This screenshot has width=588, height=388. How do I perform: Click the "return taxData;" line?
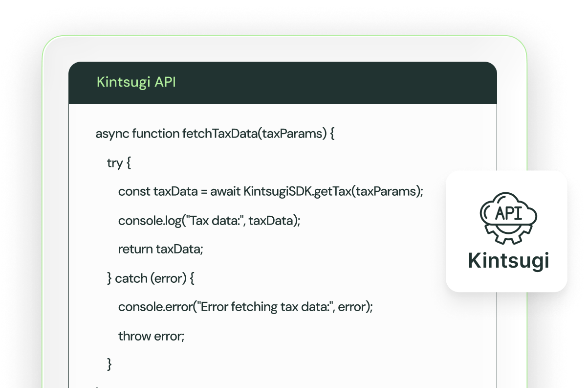160,249
